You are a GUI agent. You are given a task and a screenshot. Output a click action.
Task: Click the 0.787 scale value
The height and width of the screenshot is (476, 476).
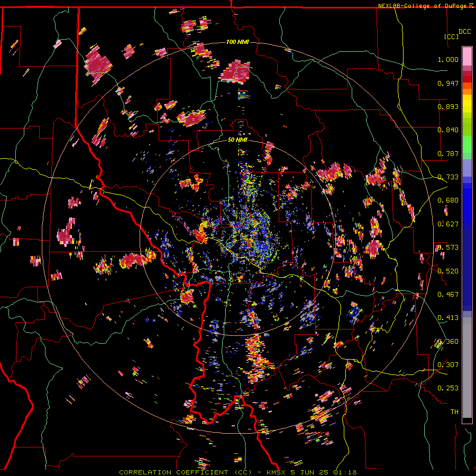coord(448,153)
